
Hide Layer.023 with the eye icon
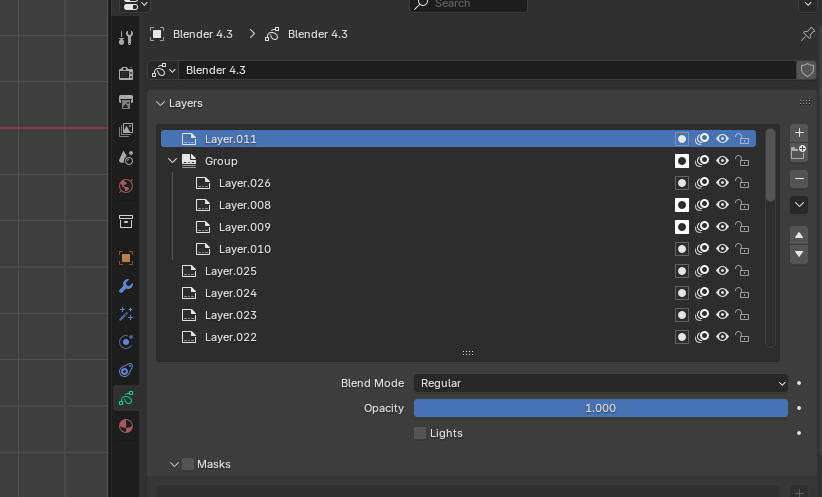tap(722, 315)
